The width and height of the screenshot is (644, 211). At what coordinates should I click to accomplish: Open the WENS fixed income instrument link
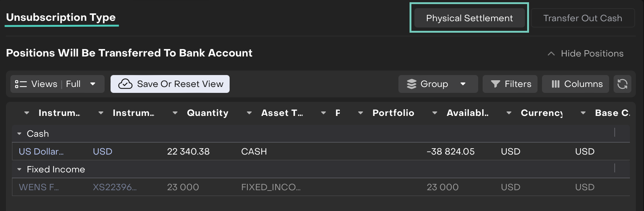[x=39, y=187]
